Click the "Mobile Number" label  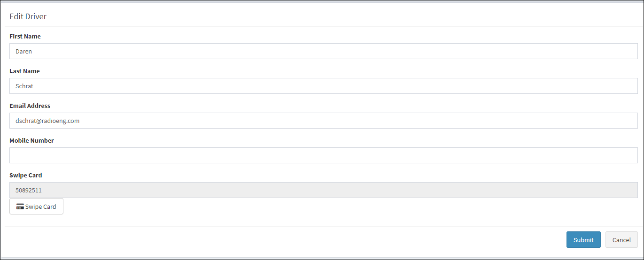(x=31, y=140)
